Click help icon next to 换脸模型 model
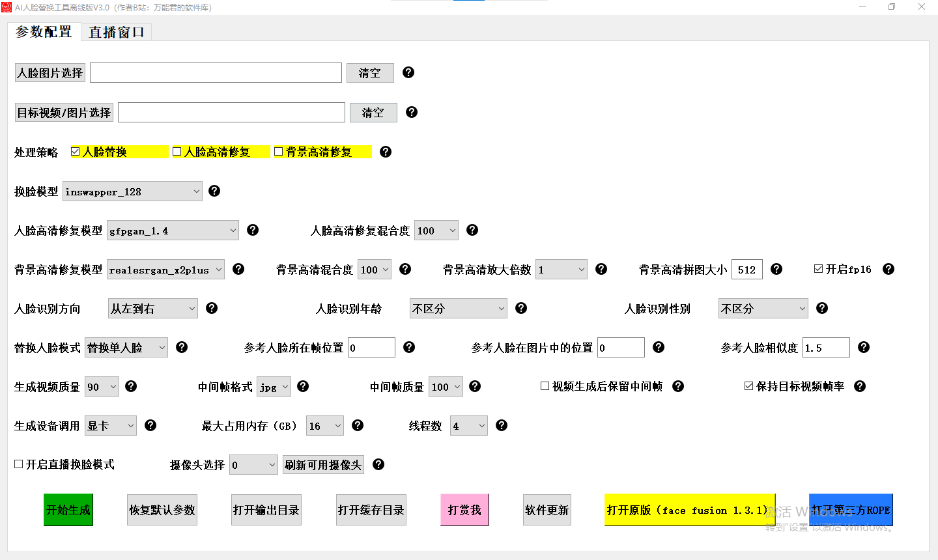The height and width of the screenshot is (560, 938). click(214, 191)
